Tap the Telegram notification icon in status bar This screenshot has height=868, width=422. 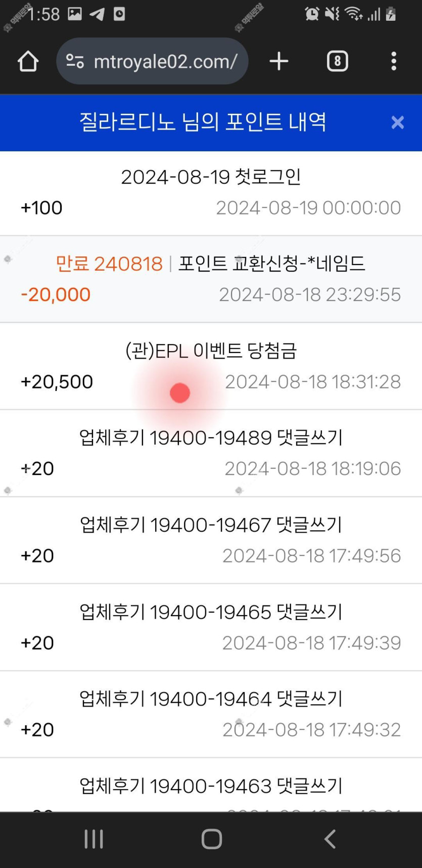(97, 14)
